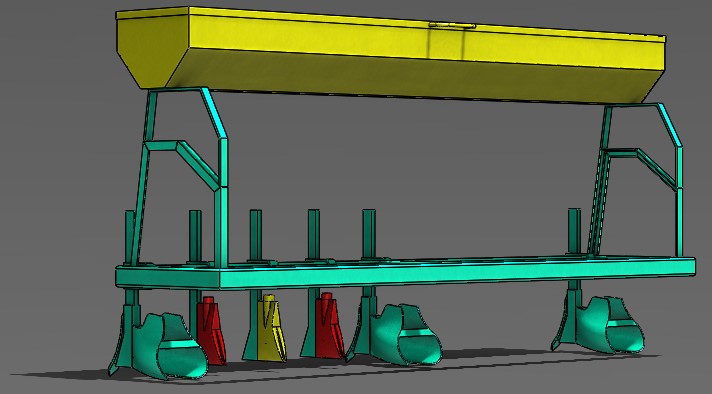Image resolution: width=712 pixels, height=394 pixels.
Task: Pick the left red tine shoe
Action: 212,330
